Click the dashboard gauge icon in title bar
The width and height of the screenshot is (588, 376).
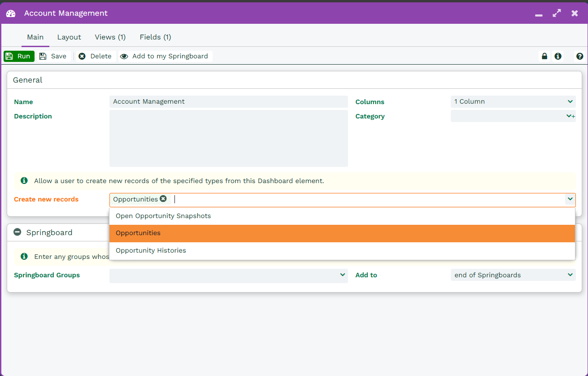(11, 13)
